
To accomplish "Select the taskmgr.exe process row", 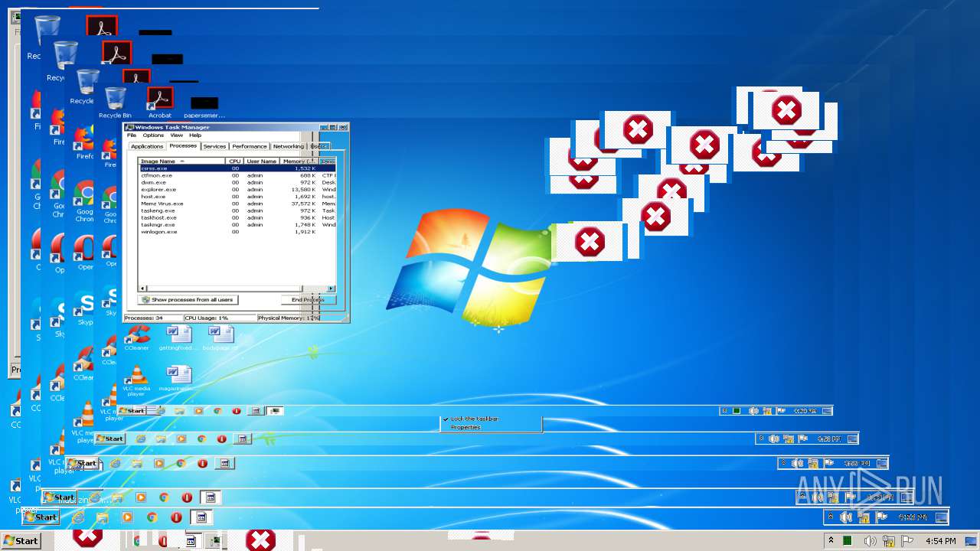I will [x=237, y=225].
